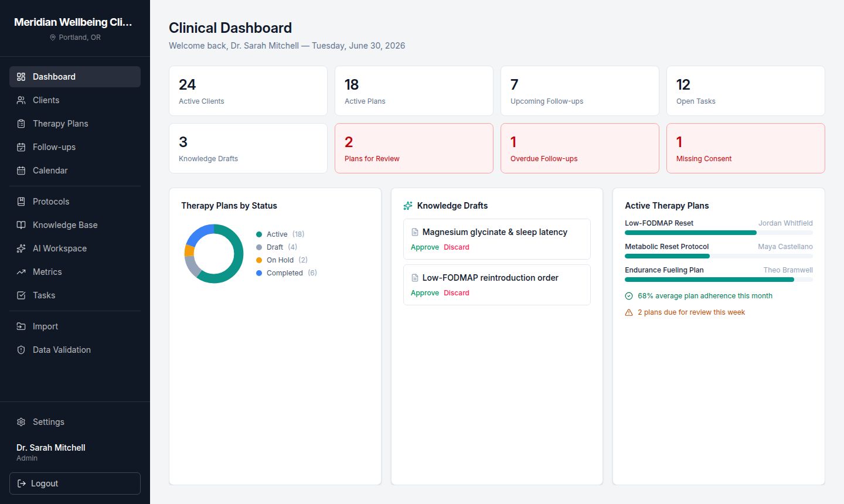Image resolution: width=844 pixels, height=504 pixels.
Task: Click the document icon for Low-FODMAP reintroduction draft
Action: tap(415, 278)
